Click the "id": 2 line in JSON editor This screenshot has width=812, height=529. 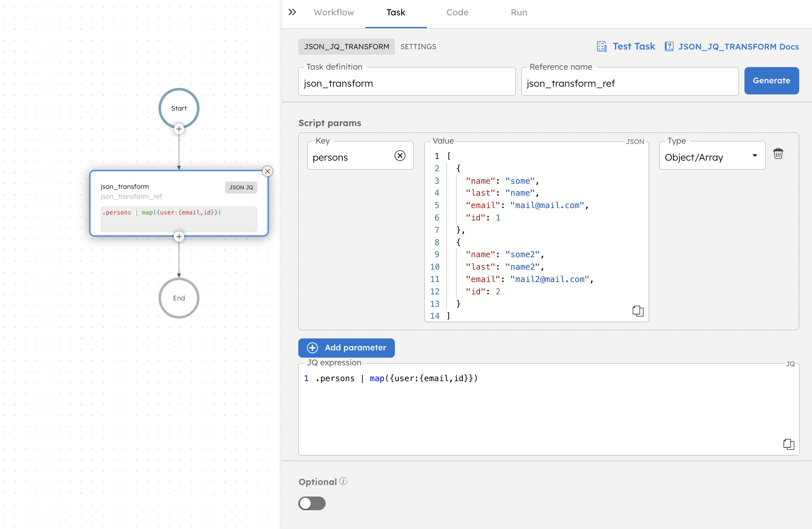pyautogui.click(x=483, y=291)
